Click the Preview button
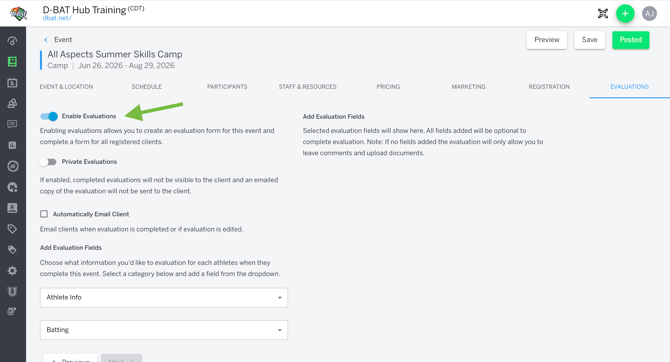This screenshot has height=362, width=670. 547,40
